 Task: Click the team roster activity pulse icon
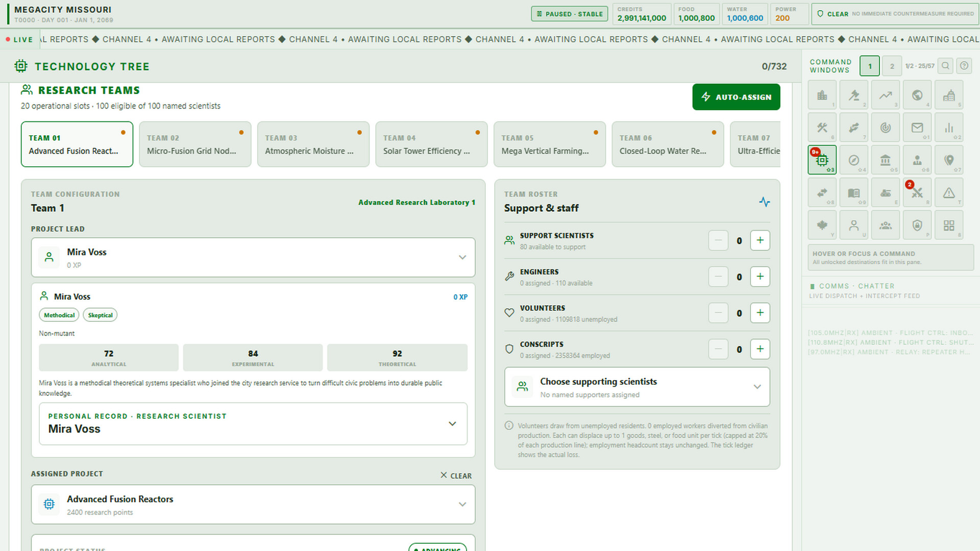tap(764, 202)
